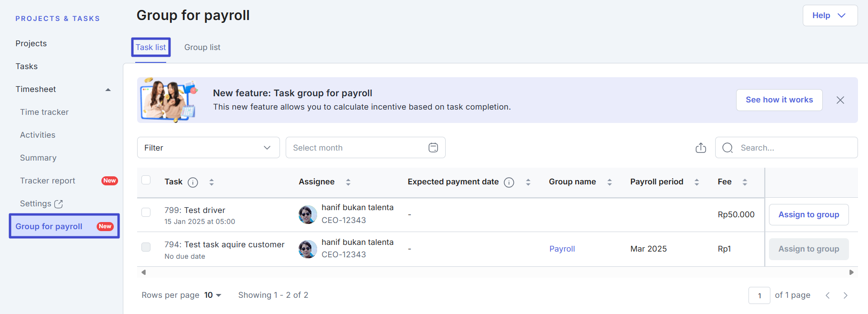This screenshot has width=868, height=314.
Task: Open the Payroll group link
Action: point(562,249)
